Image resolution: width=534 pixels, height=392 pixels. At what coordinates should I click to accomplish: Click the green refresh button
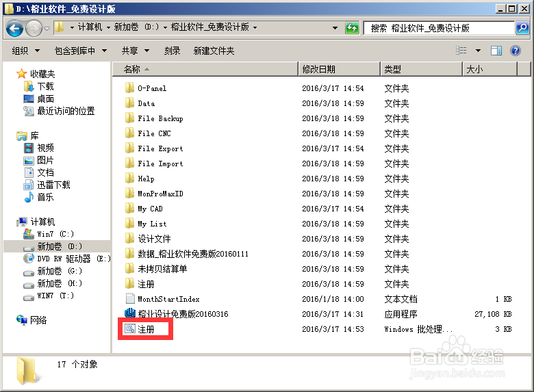(352, 27)
